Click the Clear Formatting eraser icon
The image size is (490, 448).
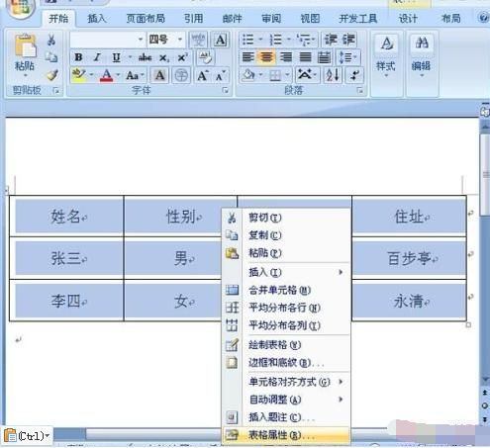[x=206, y=58]
